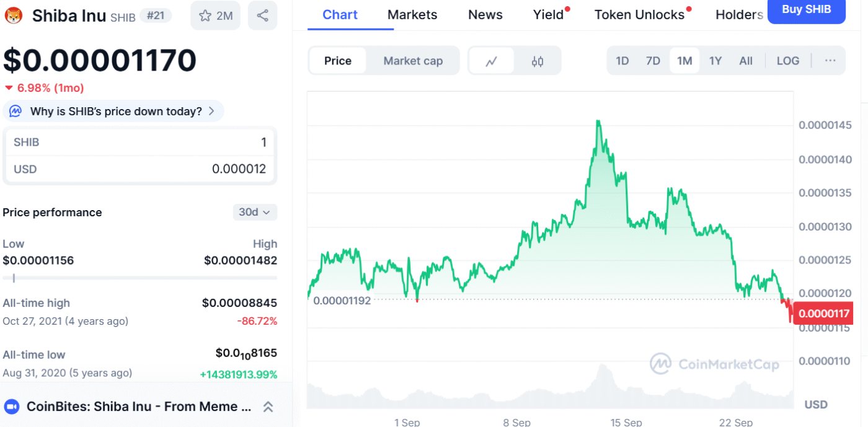The width and height of the screenshot is (868, 427).
Task: Toggle chart to Price view
Action: click(338, 61)
